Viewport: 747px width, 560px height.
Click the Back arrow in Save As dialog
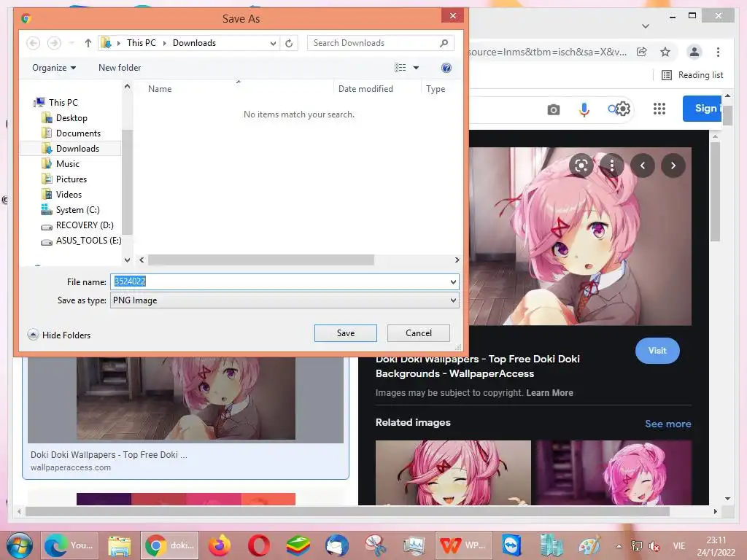point(33,43)
